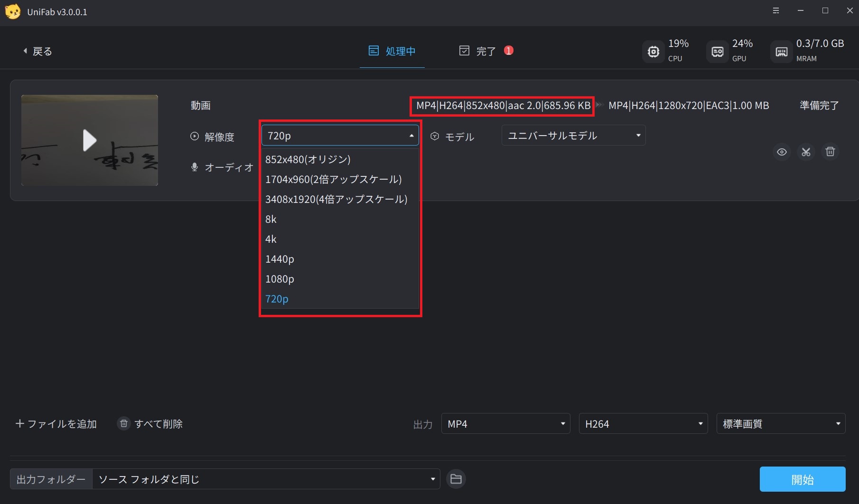Screen dimensions: 859x504
Task: Click the 24% GPU value
Action: [x=743, y=44]
